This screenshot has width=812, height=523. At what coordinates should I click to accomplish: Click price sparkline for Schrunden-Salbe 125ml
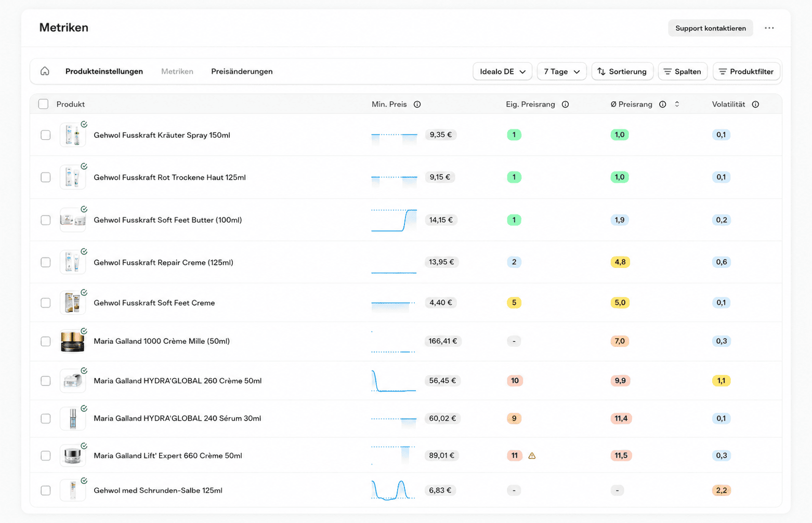[394, 490]
